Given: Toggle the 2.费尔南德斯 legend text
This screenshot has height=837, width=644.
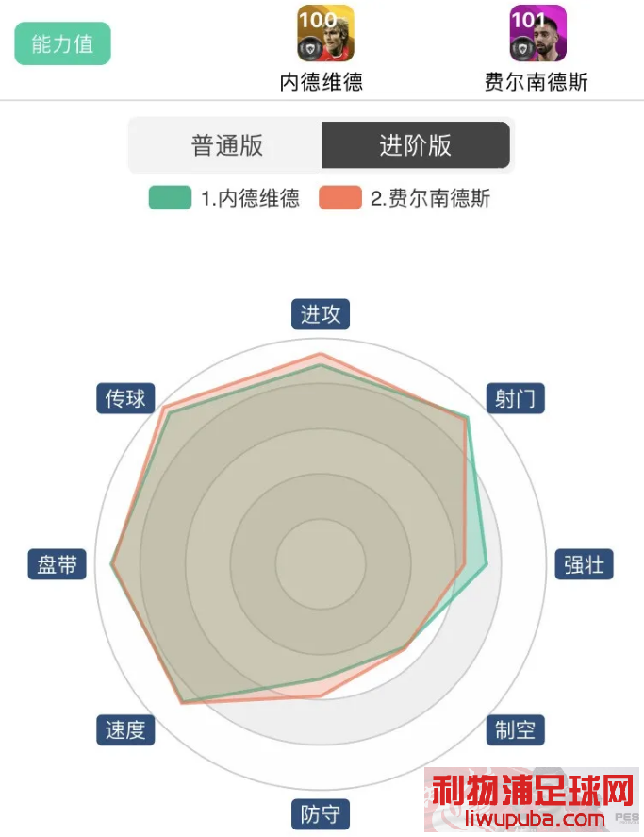Looking at the screenshot, I should pyautogui.click(x=430, y=198).
